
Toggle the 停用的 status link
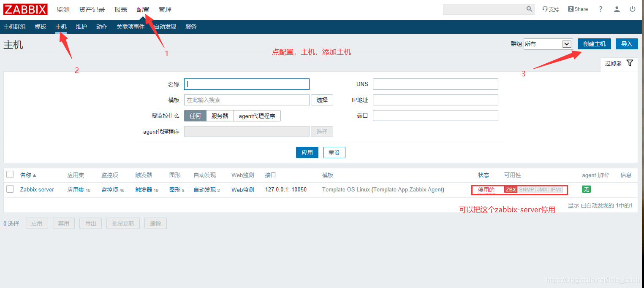click(x=486, y=190)
